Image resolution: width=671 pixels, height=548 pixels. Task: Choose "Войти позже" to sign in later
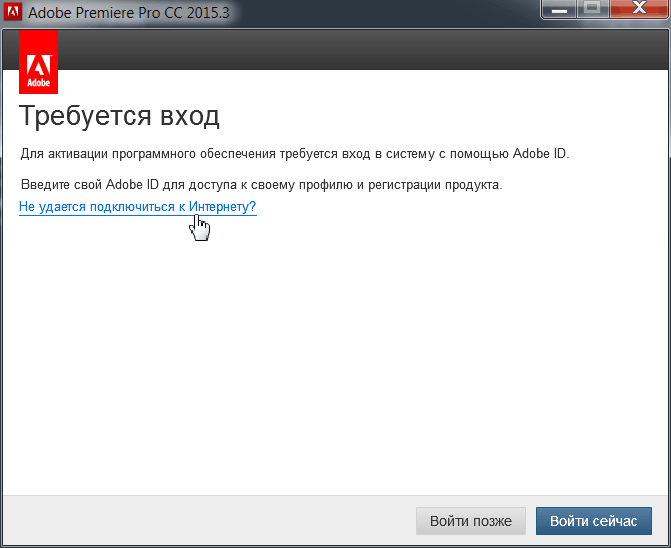(x=470, y=521)
